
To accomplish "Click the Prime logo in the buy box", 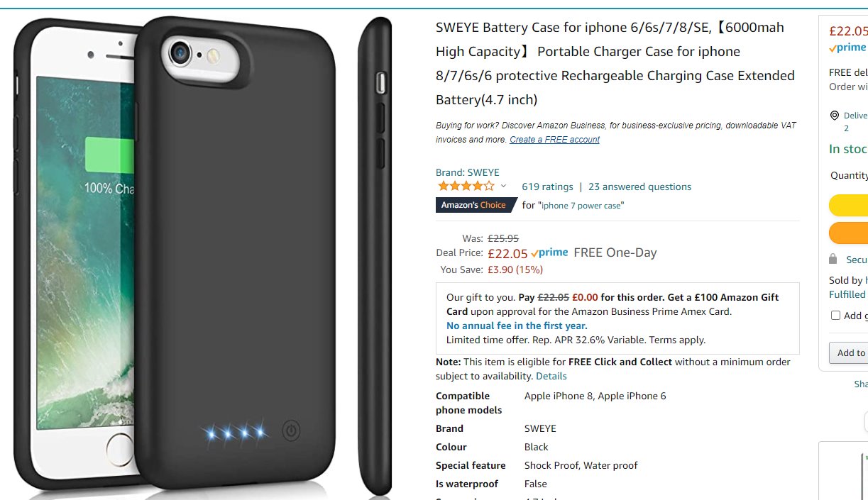I will [847, 48].
